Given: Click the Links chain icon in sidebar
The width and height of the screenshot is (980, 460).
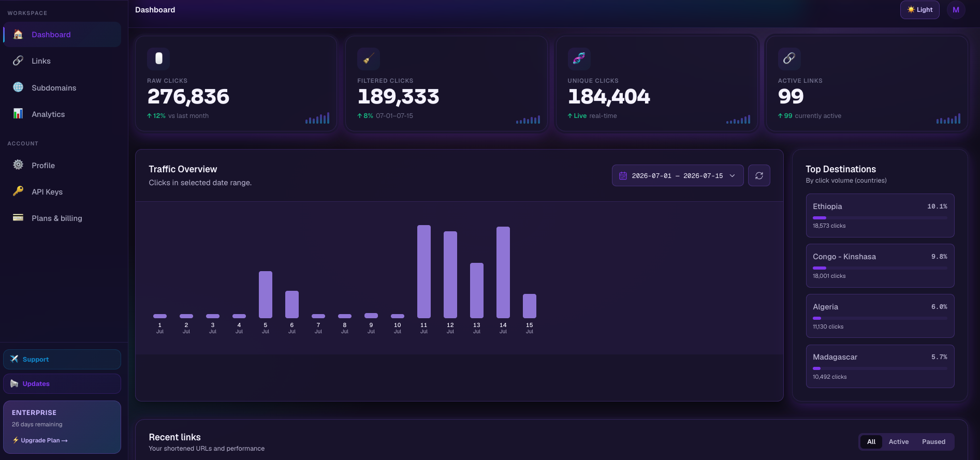Looking at the screenshot, I should point(18,61).
